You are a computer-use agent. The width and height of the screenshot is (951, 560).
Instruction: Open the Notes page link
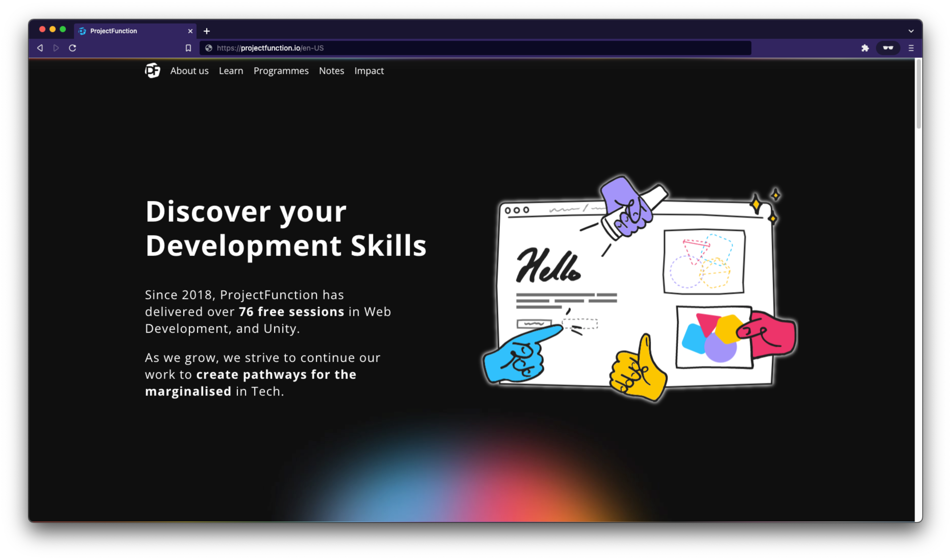click(x=331, y=70)
